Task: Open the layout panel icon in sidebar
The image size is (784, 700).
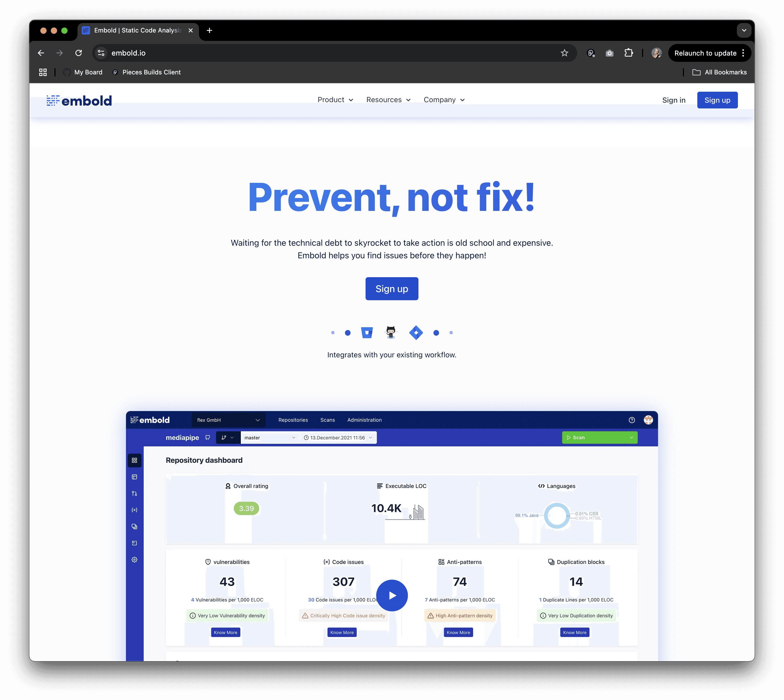Action: pyautogui.click(x=135, y=477)
